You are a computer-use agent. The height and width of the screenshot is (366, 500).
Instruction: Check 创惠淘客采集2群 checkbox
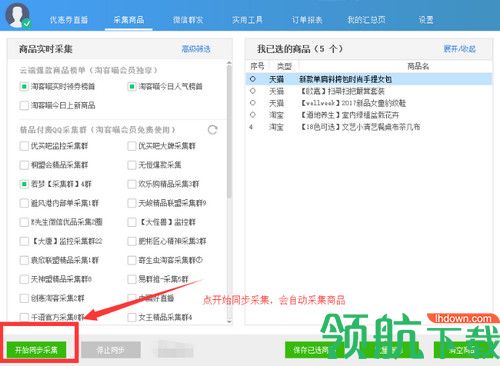click(x=24, y=298)
